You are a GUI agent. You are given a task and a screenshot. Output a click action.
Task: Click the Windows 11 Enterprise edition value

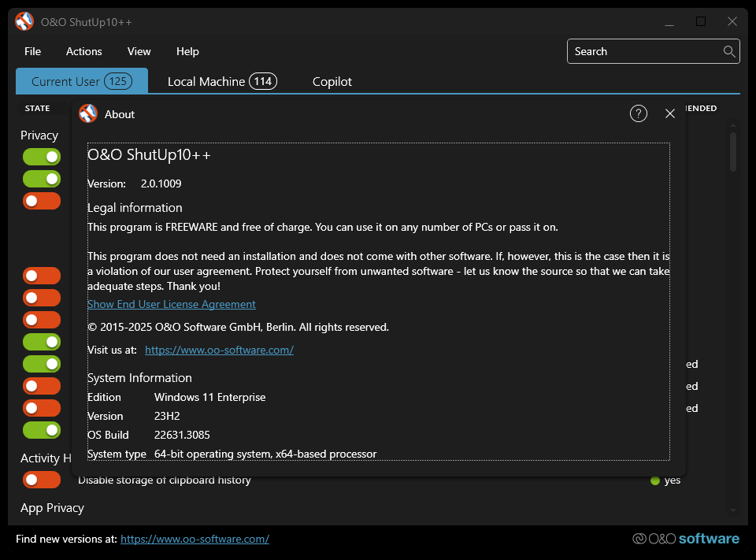point(209,398)
